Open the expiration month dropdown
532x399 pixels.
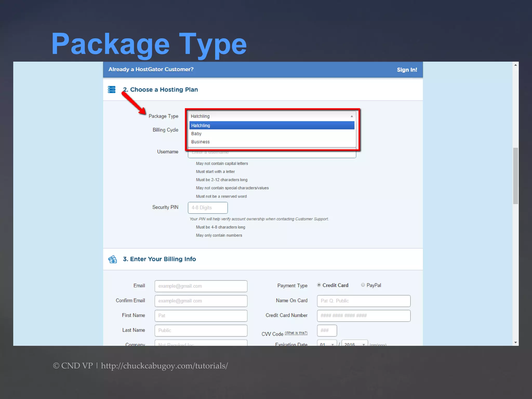point(327,343)
